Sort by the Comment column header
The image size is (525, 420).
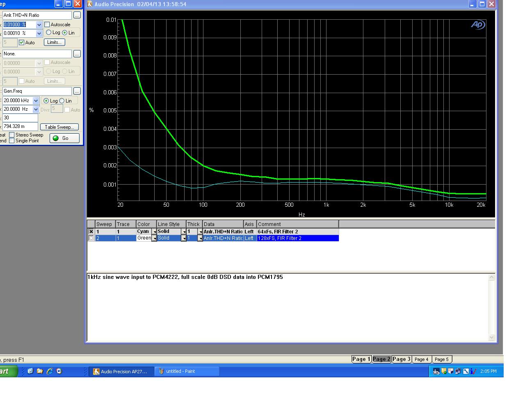pos(298,224)
